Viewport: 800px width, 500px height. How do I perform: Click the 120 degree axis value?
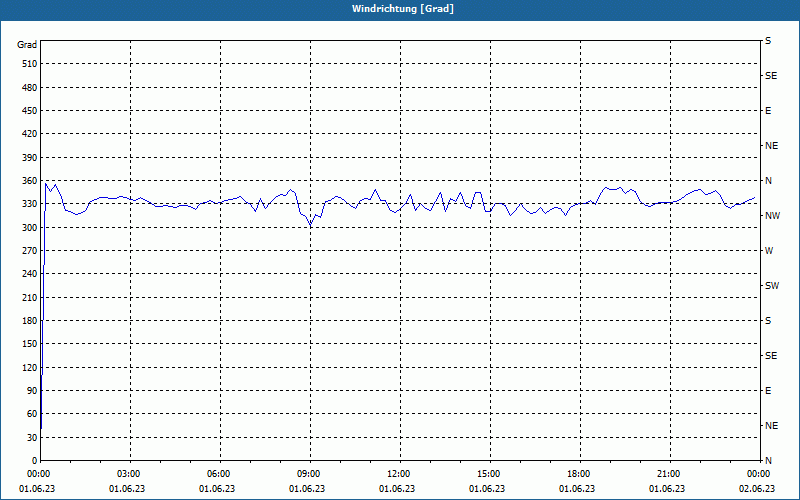[x=30, y=367]
